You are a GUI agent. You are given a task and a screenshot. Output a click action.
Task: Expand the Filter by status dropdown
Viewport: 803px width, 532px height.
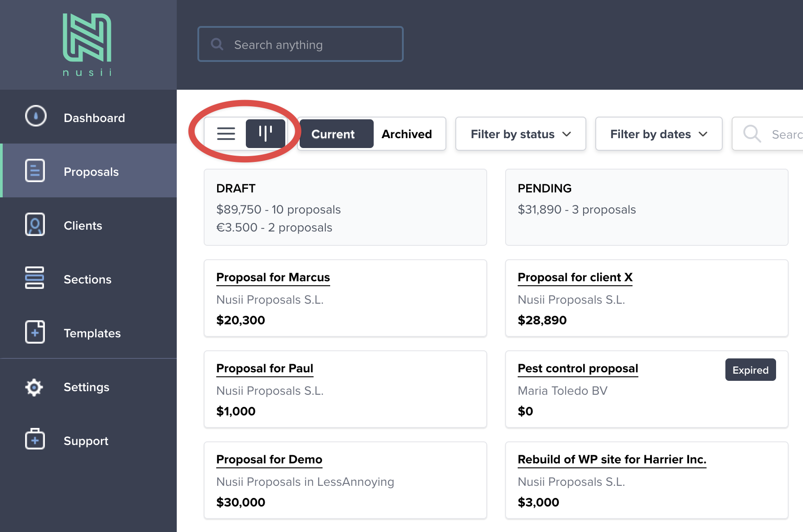click(x=520, y=134)
